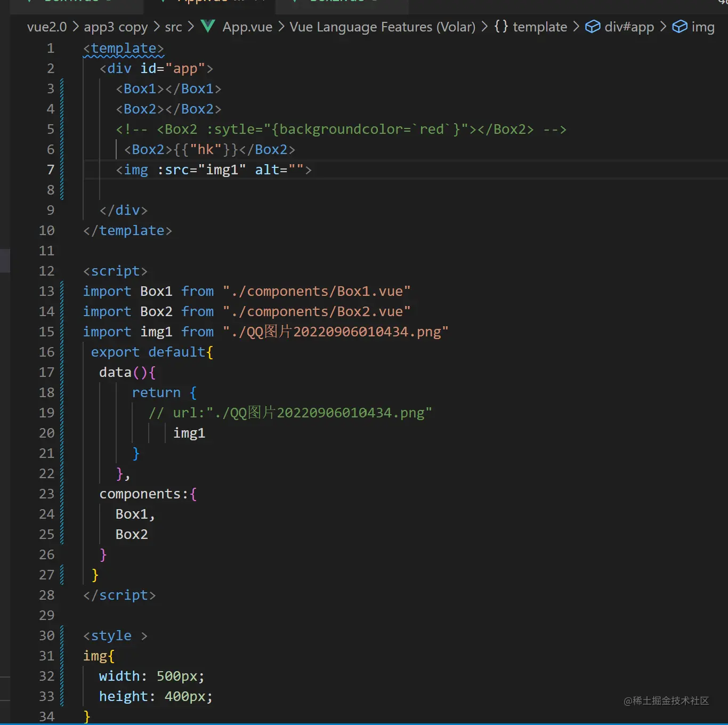Click line number 1 in the gutter
This screenshot has width=728, height=725.
[51, 49]
